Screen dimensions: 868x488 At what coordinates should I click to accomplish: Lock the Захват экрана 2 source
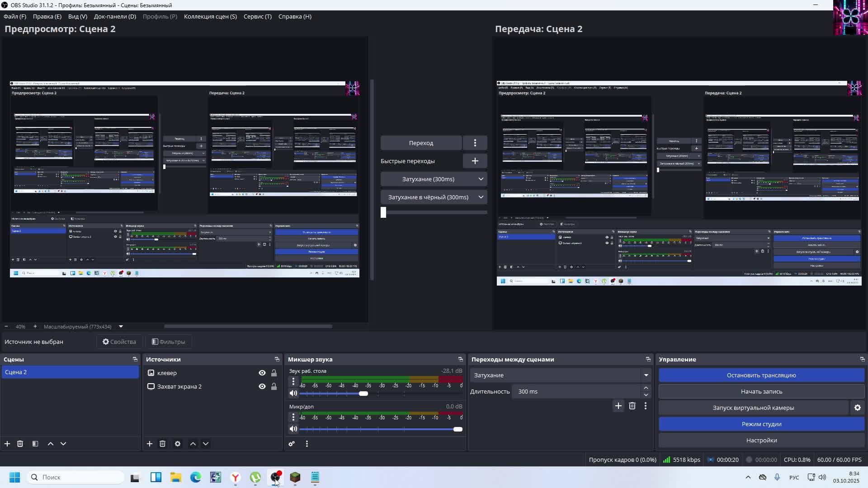point(274,386)
